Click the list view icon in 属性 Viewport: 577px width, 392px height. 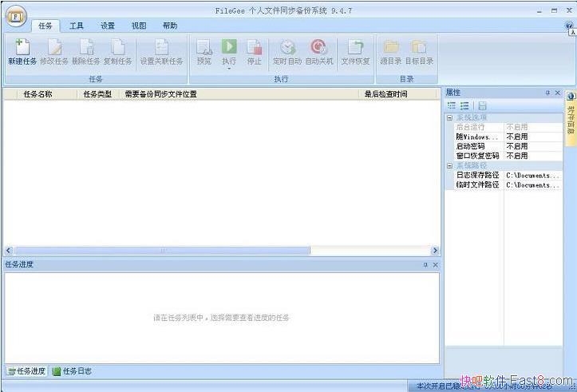point(464,106)
